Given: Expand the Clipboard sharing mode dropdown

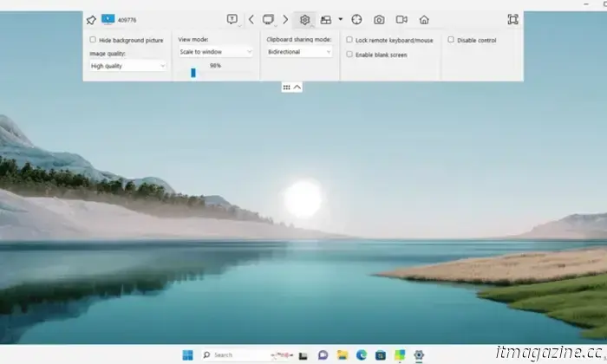Looking at the screenshot, I should tap(299, 52).
